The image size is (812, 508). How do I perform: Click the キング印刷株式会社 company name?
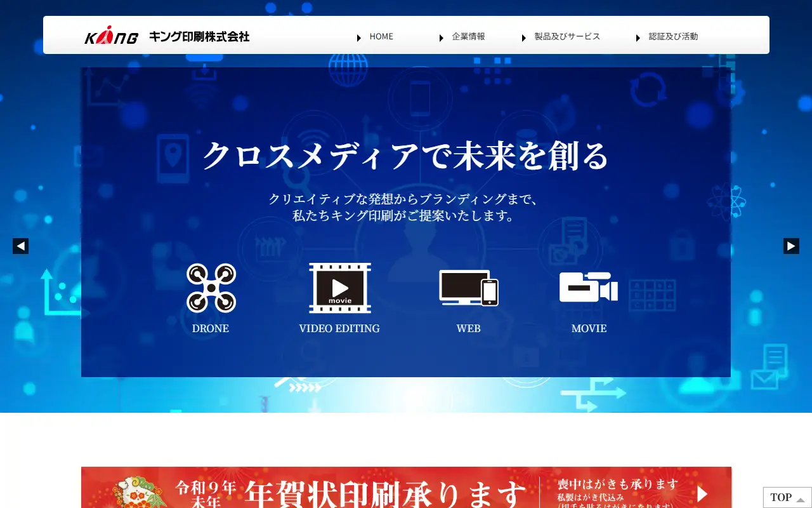199,36
